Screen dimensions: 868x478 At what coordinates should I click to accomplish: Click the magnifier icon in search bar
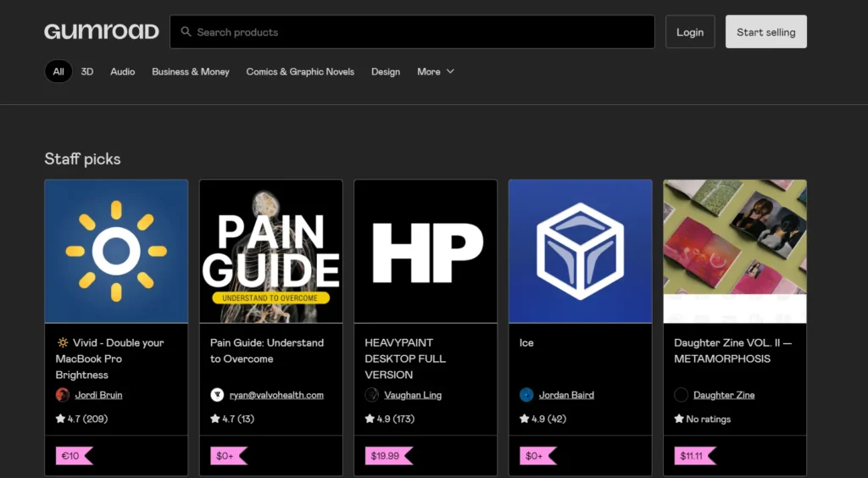tap(186, 31)
